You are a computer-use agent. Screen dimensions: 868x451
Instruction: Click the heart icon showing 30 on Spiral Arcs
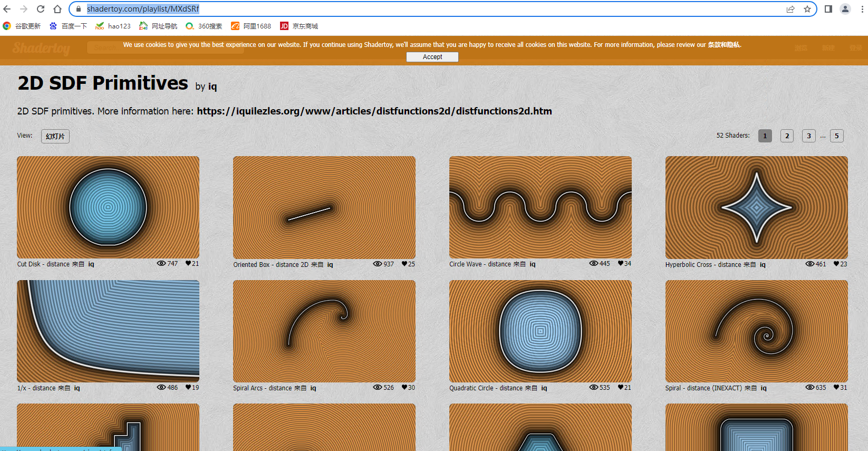coord(404,387)
